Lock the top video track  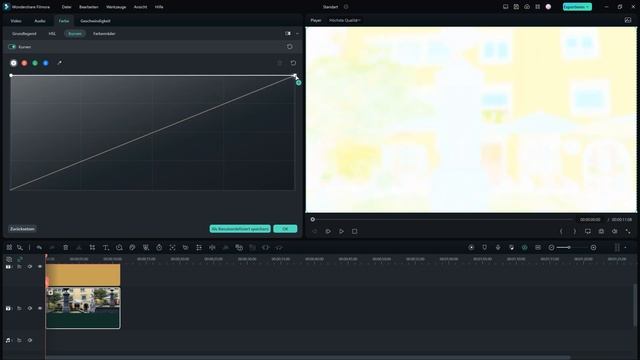point(19,267)
